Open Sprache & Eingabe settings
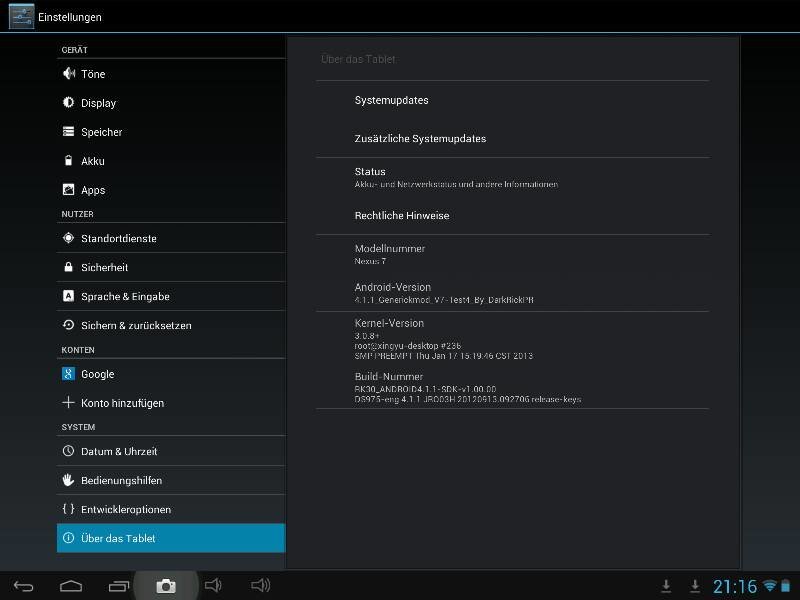The image size is (800, 600). [171, 296]
